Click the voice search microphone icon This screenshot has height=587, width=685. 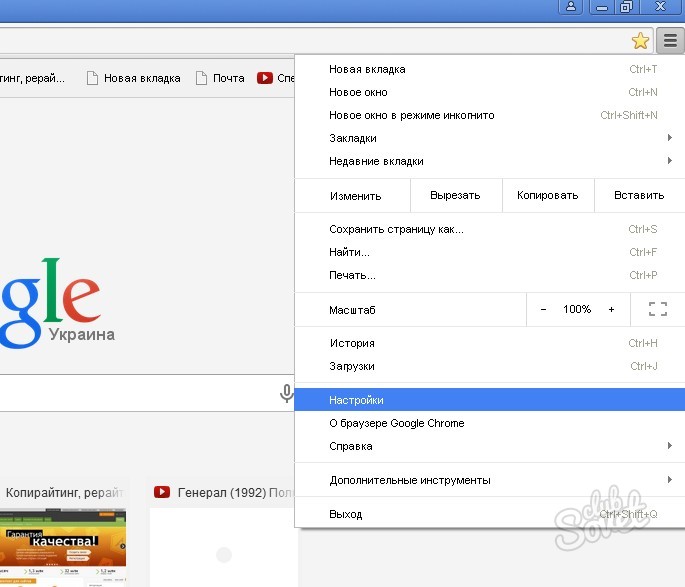click(x=286, y=393)
